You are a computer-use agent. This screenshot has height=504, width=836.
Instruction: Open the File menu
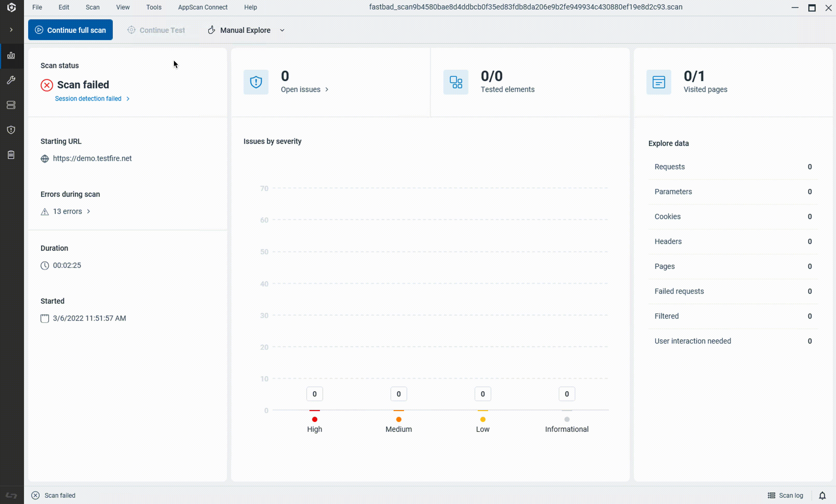click(x=37, y=7)
